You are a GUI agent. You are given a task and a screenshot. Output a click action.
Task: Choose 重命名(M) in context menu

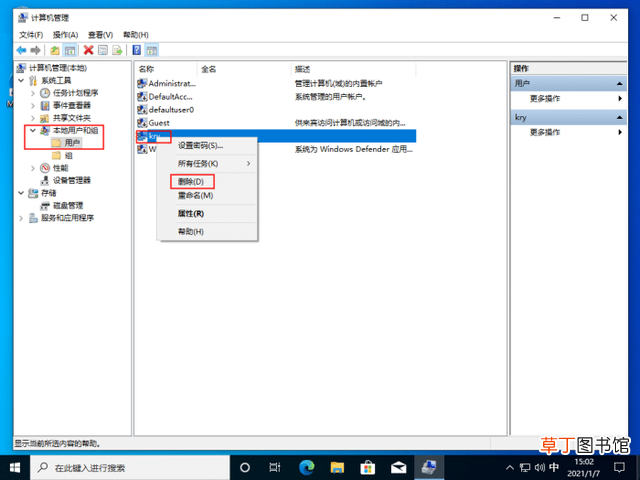(207, 196)
